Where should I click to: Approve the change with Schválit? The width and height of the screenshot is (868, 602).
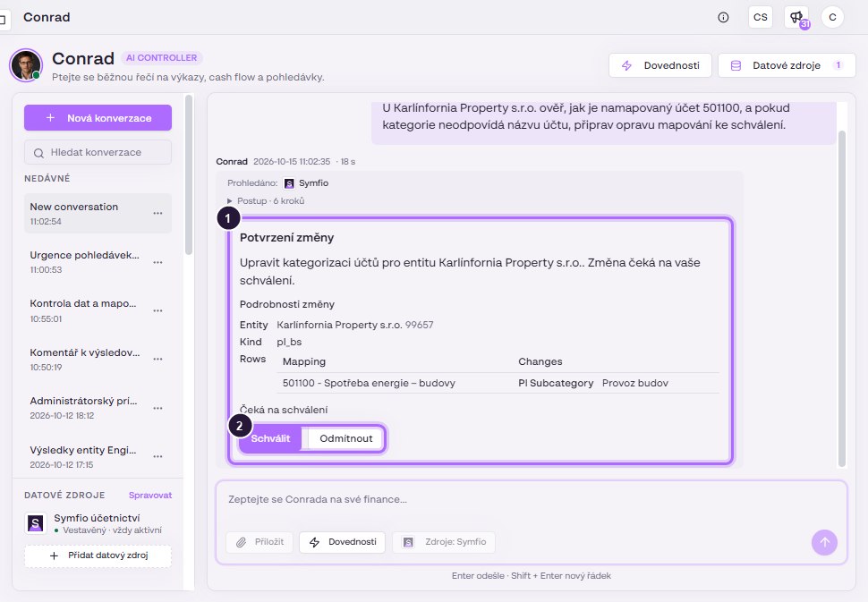click(x=270, y=439)
